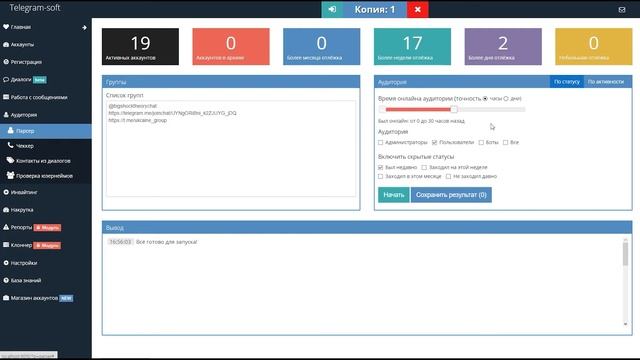This screenshot has width=640, height=360.
Task: Click the red X button beside Копия: 1
Action: [418, 9]
